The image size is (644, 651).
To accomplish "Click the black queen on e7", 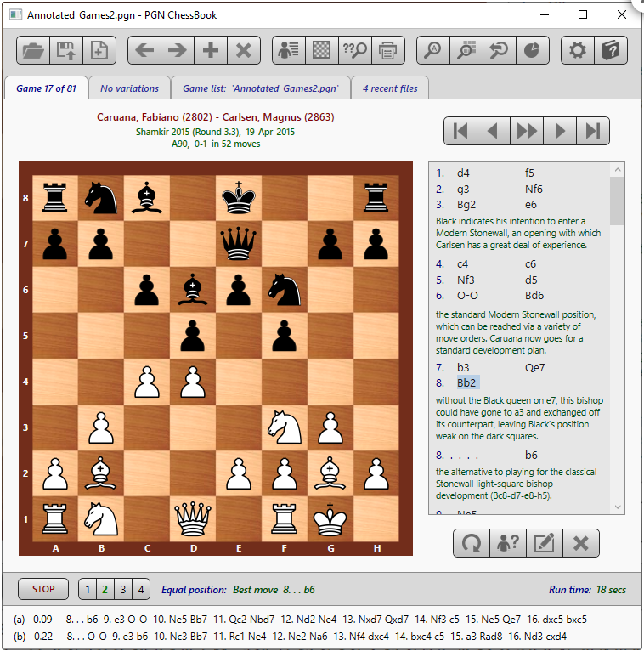I will [x=239, y=244].
